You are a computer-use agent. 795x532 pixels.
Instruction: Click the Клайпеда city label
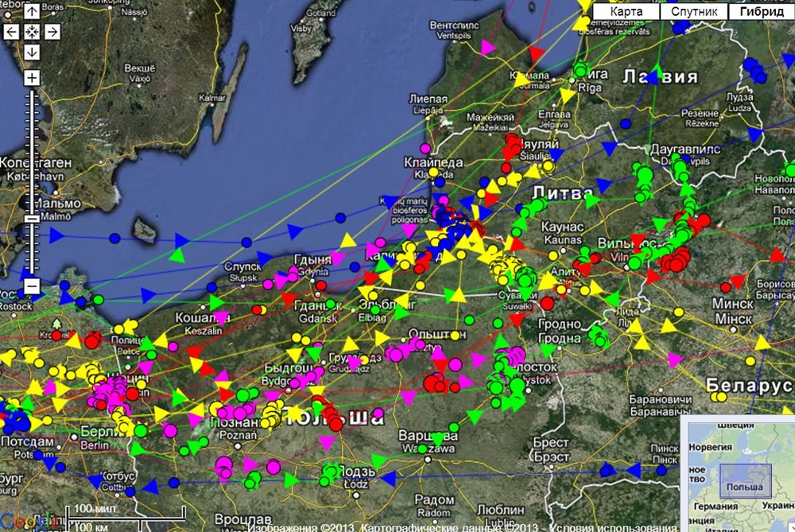[x=433, y=162]
